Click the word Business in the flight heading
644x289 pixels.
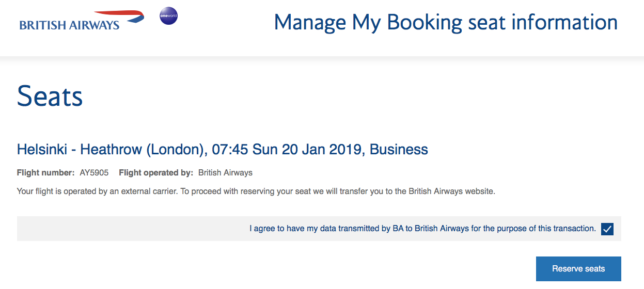pyautogui.click(x=399, y=150)
